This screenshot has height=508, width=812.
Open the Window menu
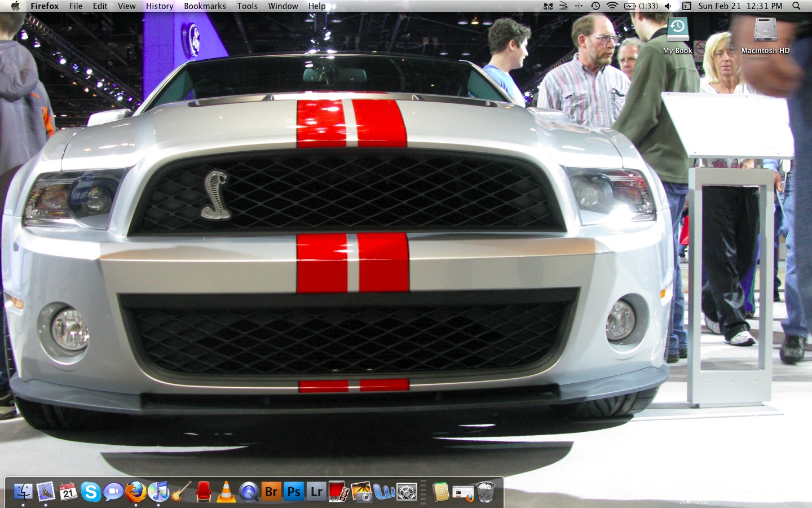pos(283,6)
